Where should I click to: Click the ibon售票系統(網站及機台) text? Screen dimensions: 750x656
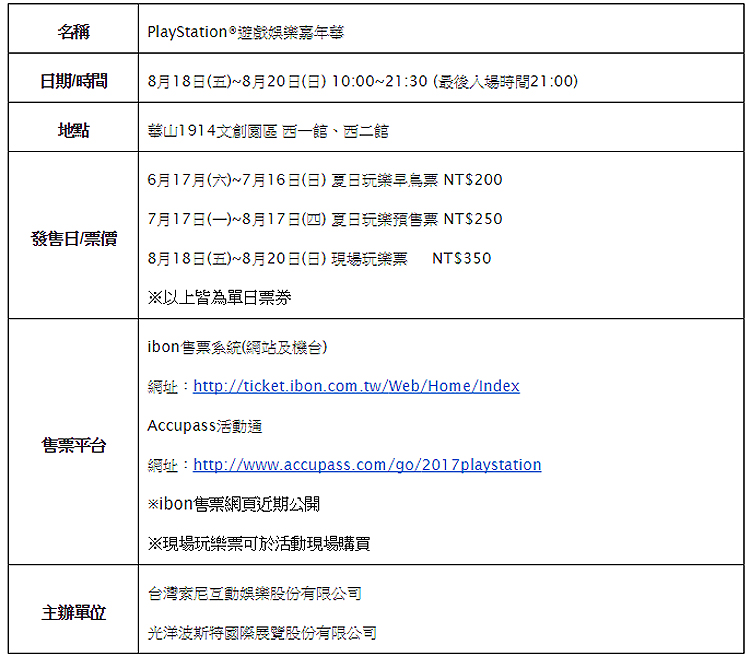coord(237,347)
